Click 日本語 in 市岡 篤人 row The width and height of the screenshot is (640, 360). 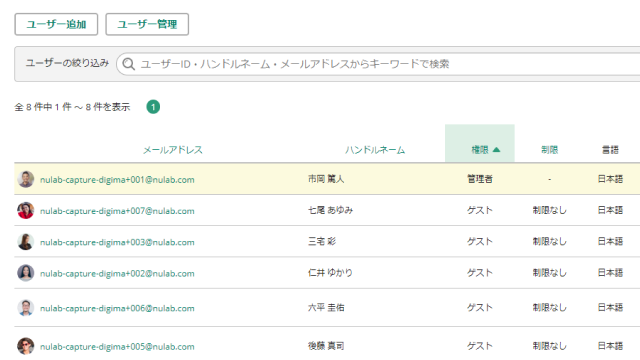610,179
